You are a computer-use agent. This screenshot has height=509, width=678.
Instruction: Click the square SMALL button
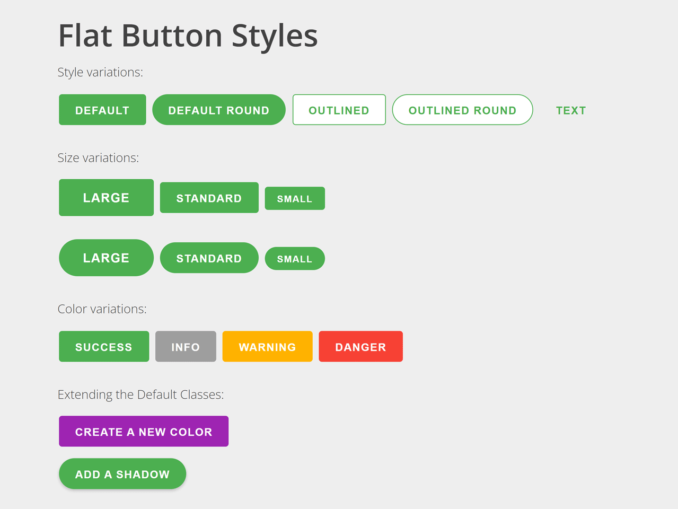click(x=295, y=198)
